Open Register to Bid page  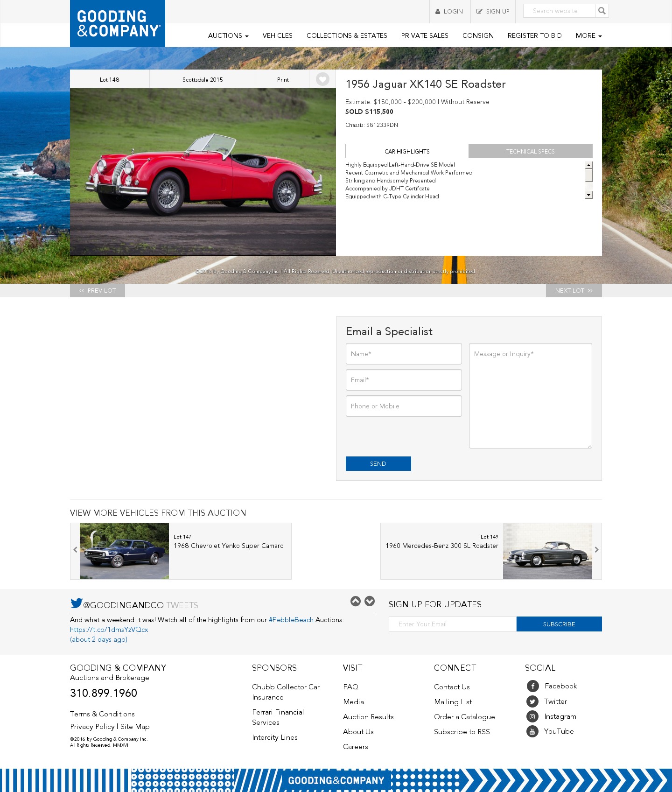[534, 35]
